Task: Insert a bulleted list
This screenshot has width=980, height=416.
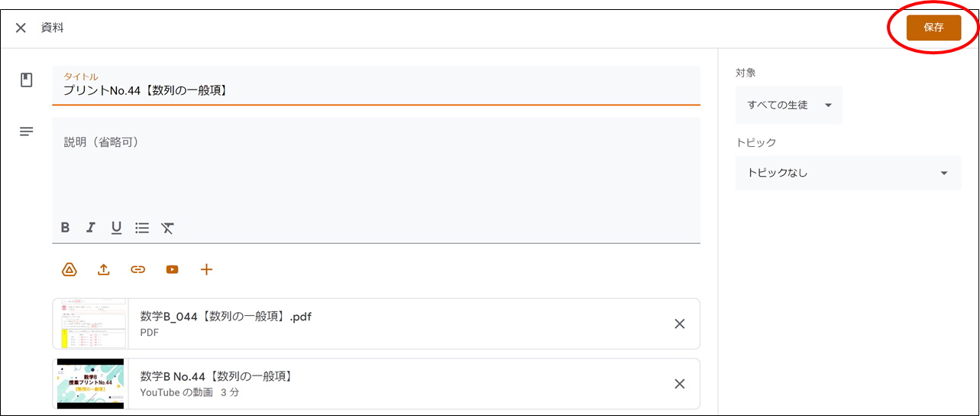Action: point(142,227)
